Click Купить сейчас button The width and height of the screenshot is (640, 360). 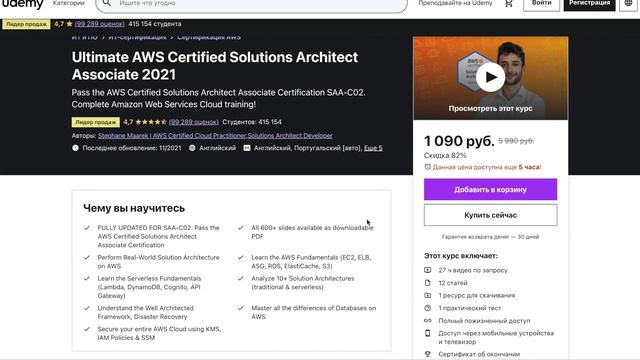490,215
